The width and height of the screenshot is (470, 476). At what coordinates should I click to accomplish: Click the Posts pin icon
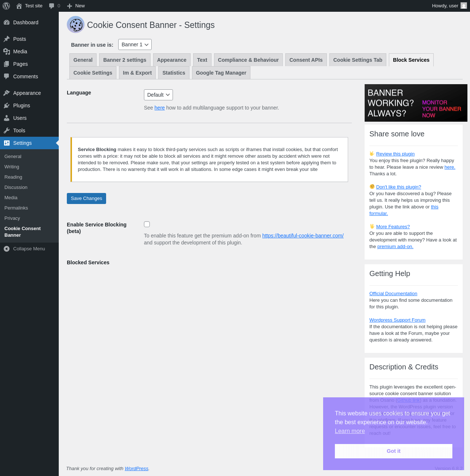coord(7,39)
